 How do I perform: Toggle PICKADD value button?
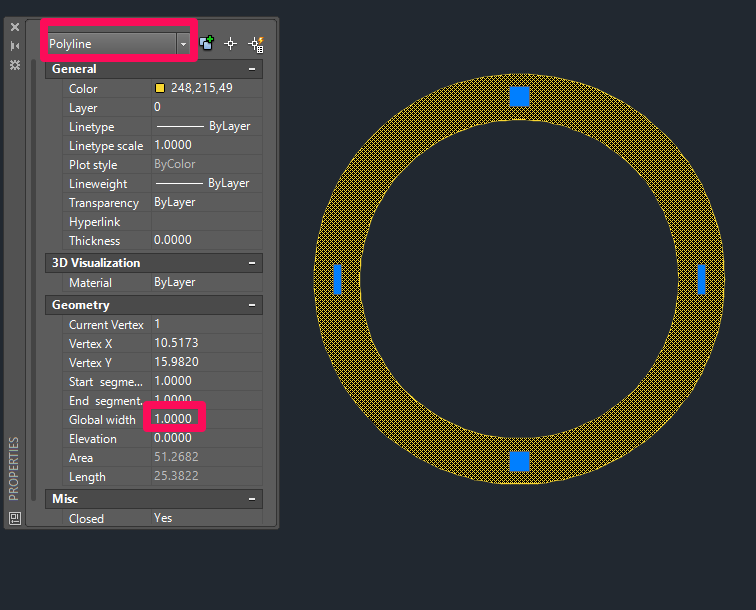[207, 43]
